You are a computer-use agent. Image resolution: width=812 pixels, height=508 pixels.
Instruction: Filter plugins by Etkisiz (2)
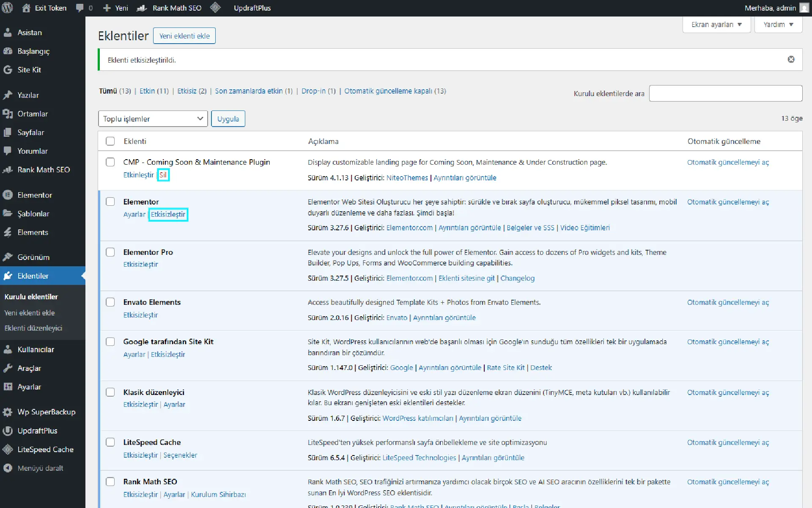click(192, 91)
